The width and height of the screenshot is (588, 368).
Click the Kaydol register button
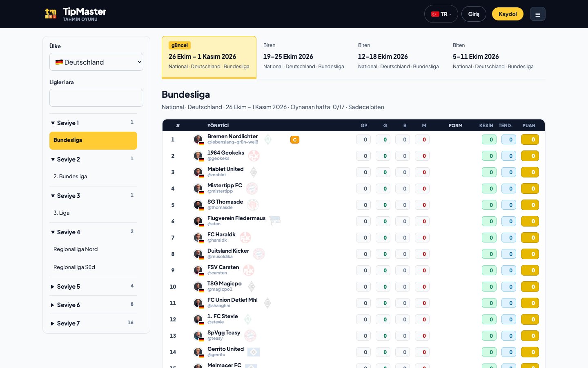[508, 14]
